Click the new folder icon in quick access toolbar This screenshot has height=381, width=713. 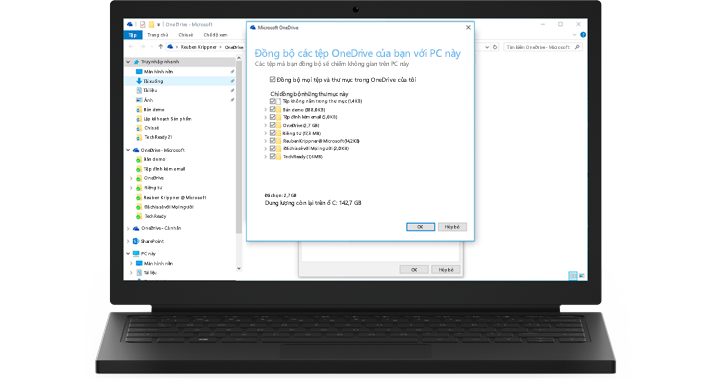151,24
